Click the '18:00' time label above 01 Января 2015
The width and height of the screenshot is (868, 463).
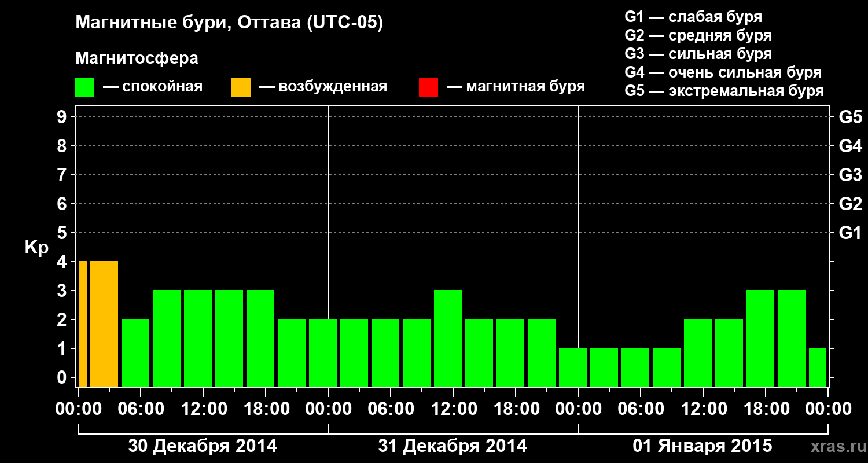pyautogui.click(x=766, y=409)
